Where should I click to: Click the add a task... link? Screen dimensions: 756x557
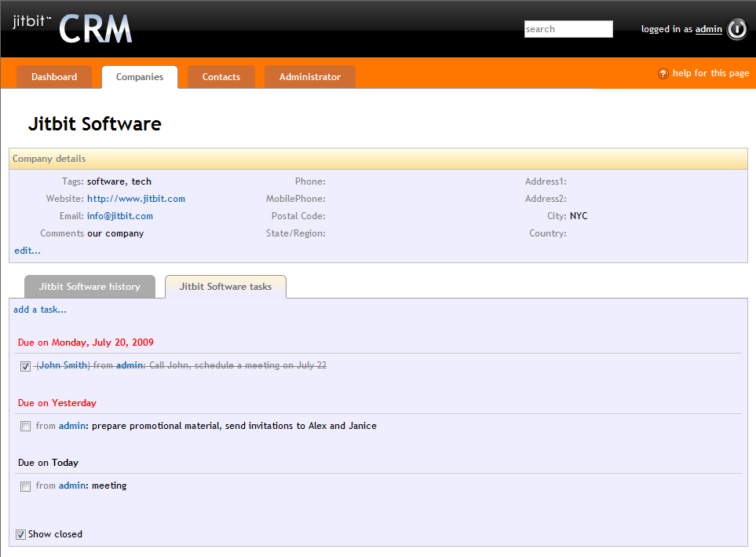pos(40,310)
